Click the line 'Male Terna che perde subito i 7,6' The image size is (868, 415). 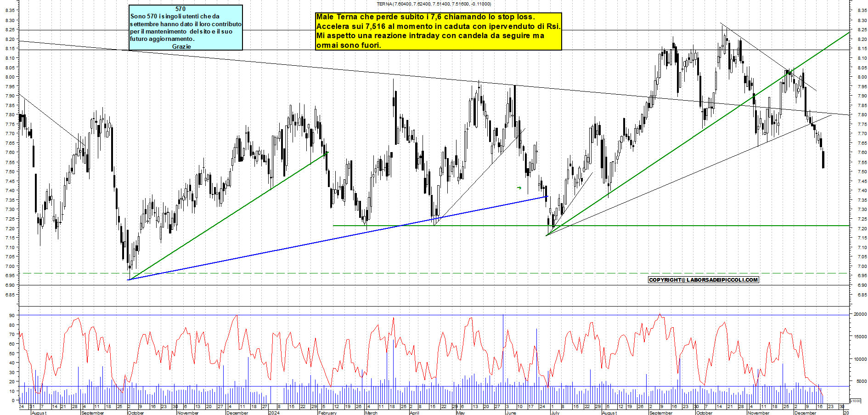[425, 17]
